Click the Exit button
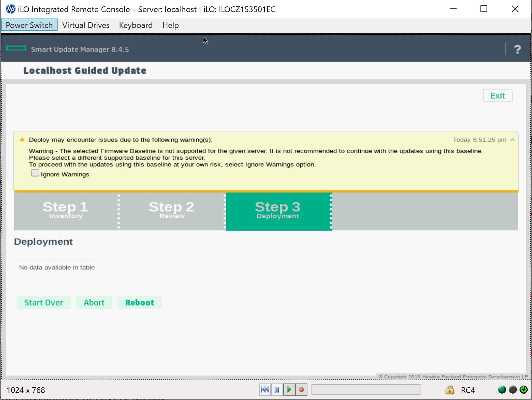This screenshot has width=532, height=400. [x=498, y=96]
